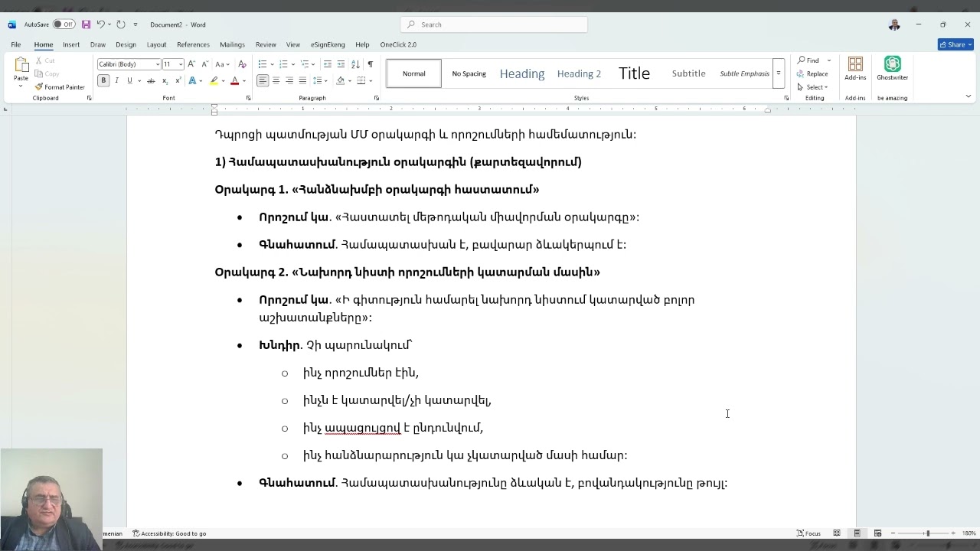Toggle Italic formatting button
The image size is (980, 551).
point(116,80)
